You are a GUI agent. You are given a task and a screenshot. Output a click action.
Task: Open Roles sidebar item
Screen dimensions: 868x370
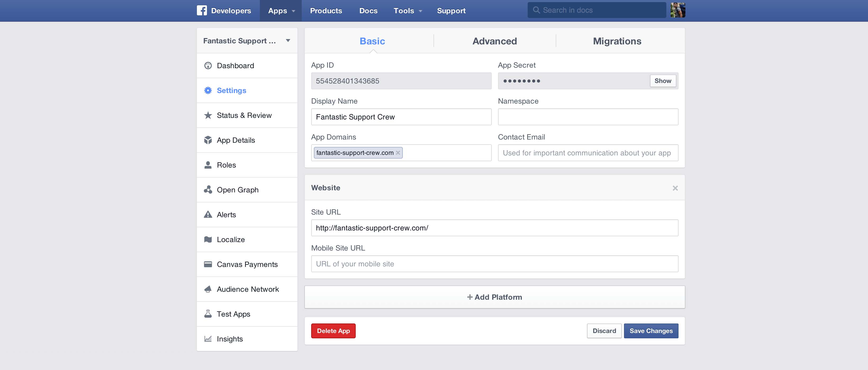(247, 165)
